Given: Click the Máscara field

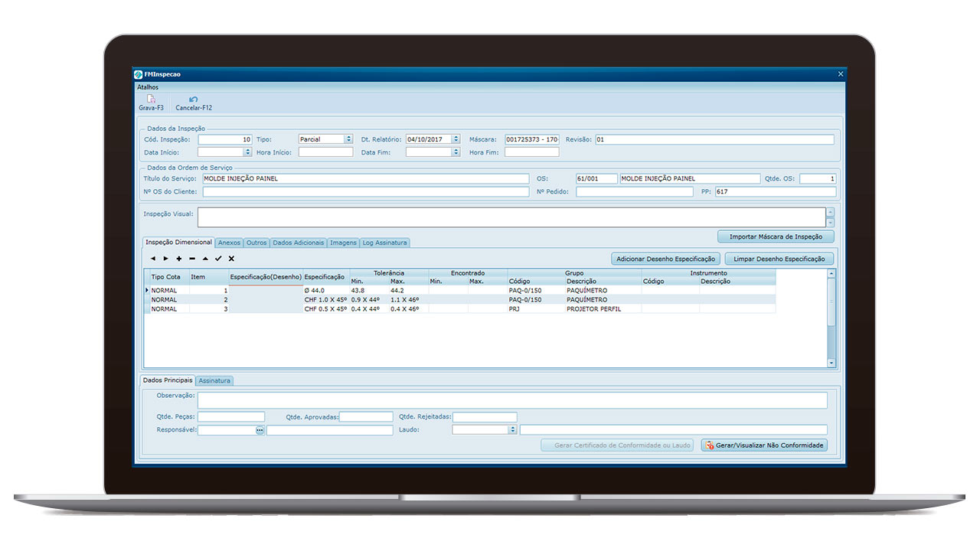Looking at the screenshot, I should pos(532,139).
